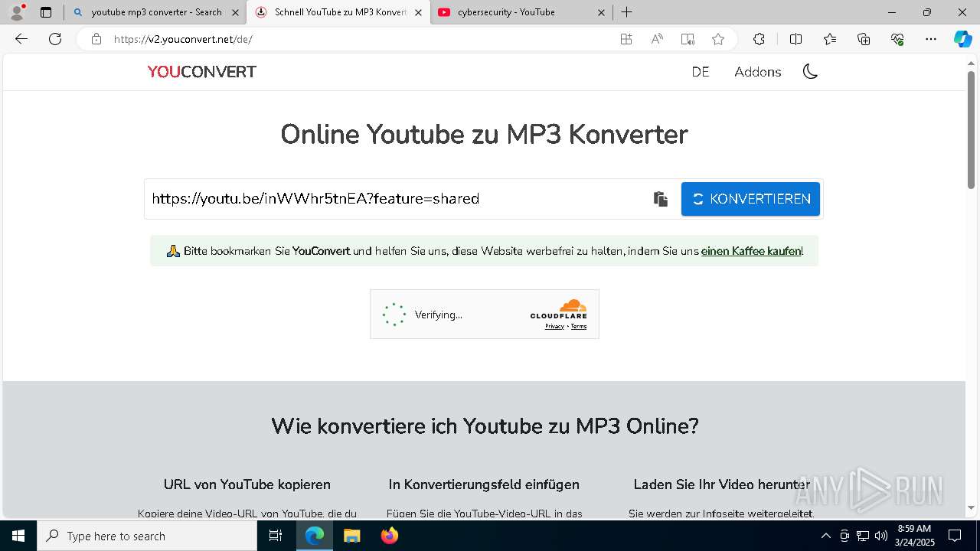The image size is (980, 551).
Task: Open the Cloudflare Terms link
Action: pos(579,327)
